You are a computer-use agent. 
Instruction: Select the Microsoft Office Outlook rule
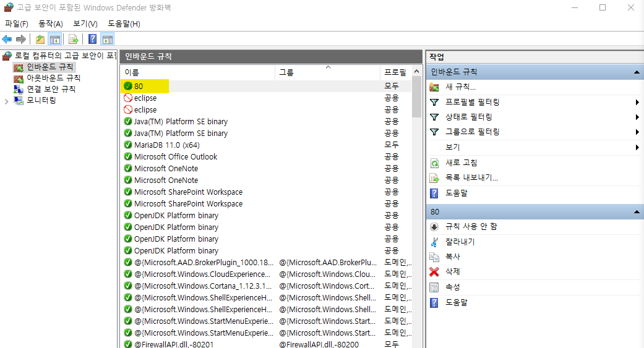176,157
